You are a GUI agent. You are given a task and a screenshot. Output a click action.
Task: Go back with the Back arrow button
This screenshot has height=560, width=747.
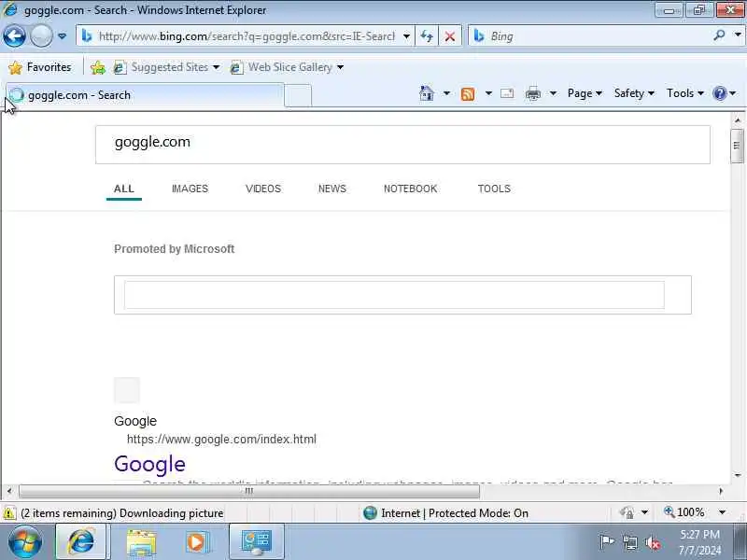(14, 36)
